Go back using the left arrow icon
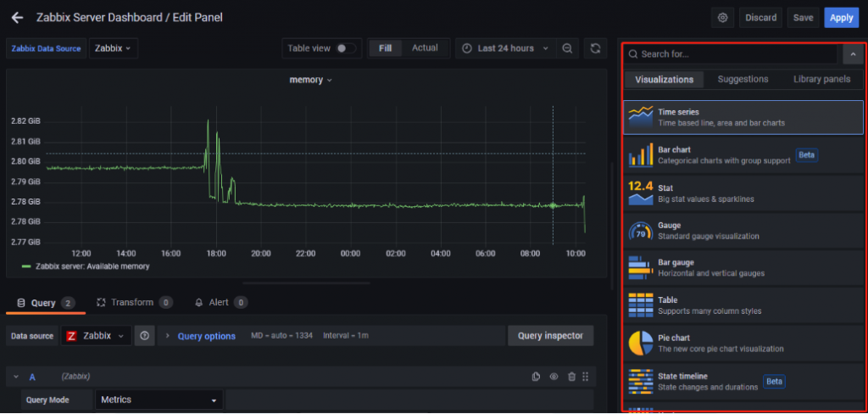Image resolution: width=868 pixels, height=414 pixels. (x=17, y=18)
